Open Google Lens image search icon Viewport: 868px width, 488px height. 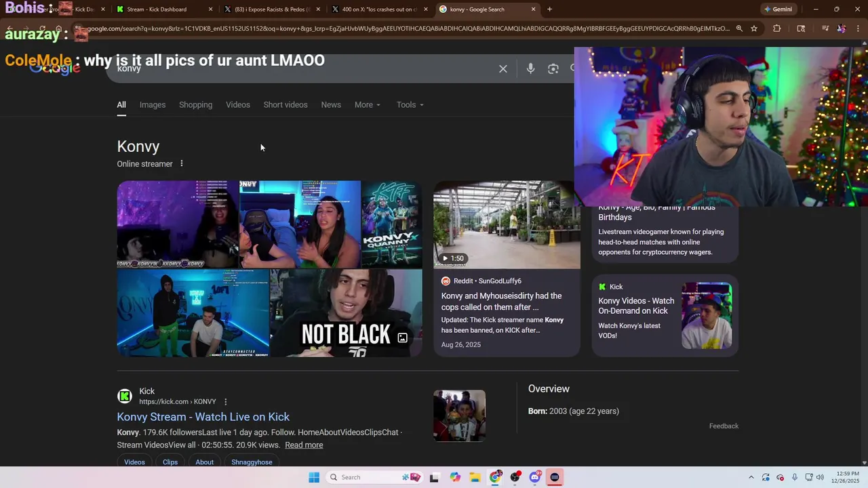pos(553,68)
